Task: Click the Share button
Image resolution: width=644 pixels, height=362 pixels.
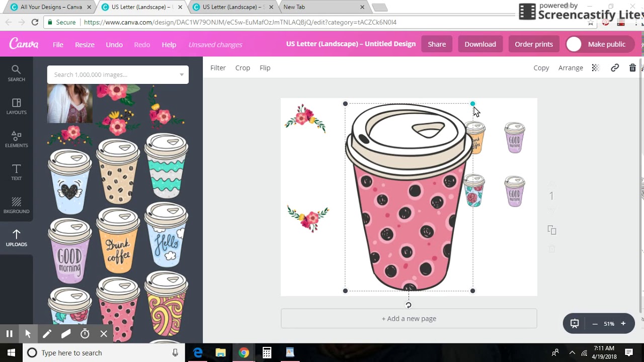Action: point(437,44)
